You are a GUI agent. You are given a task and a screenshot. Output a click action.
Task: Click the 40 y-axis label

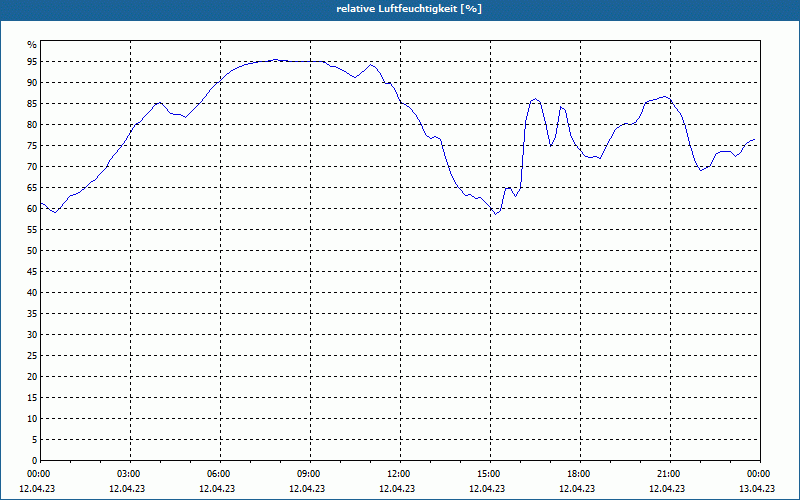(32, 293)
